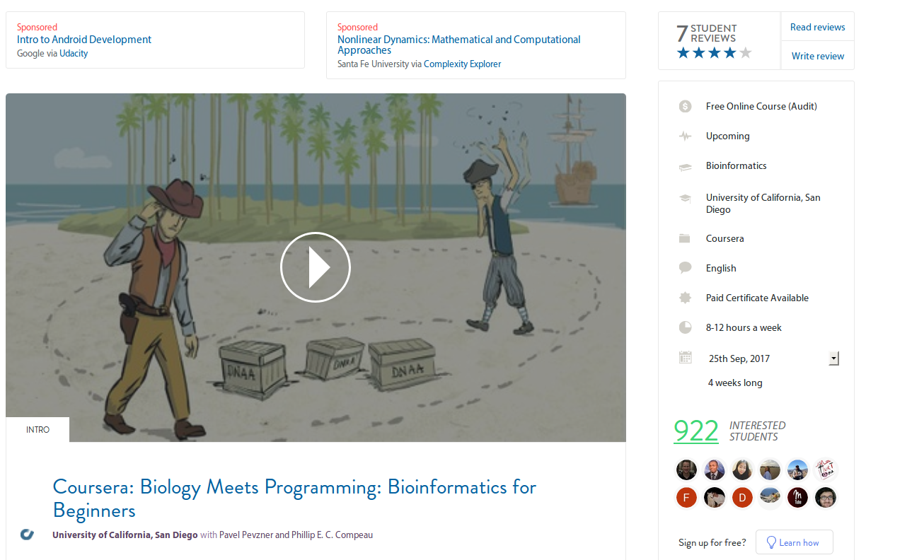Open the orange F avatar profile
Image resolution: width=924 pixels, height=560 pixels.
tap(686, 497)
